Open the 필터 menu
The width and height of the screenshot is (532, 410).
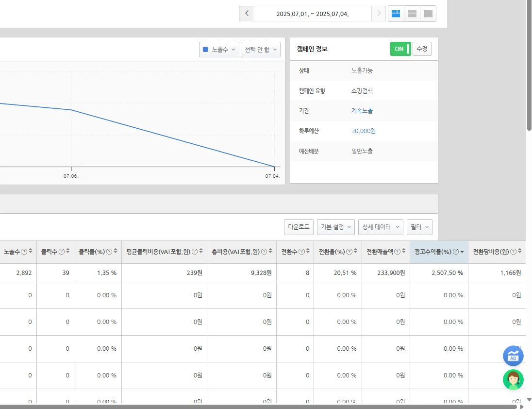click(419, 227)
